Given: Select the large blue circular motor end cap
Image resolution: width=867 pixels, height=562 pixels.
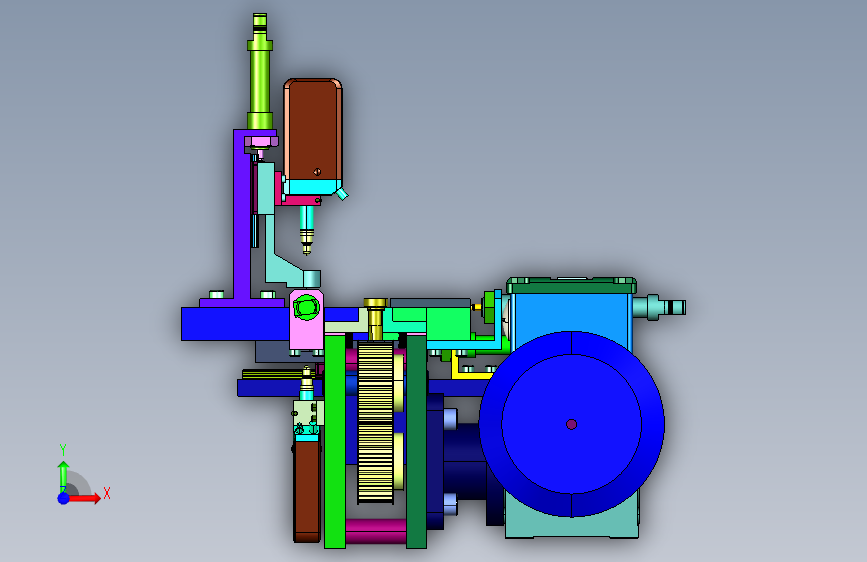Looking at the screenshot, I should (x=572, y=424).
